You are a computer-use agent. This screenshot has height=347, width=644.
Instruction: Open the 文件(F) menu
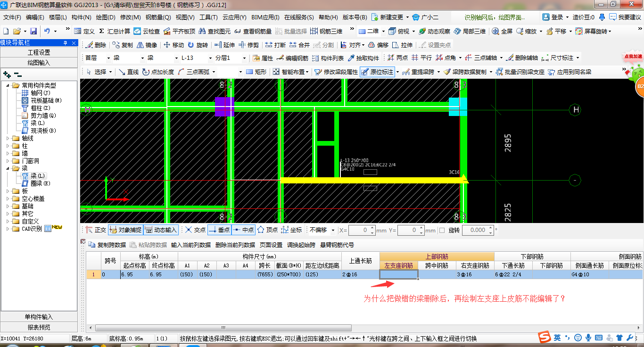(12, 17)
